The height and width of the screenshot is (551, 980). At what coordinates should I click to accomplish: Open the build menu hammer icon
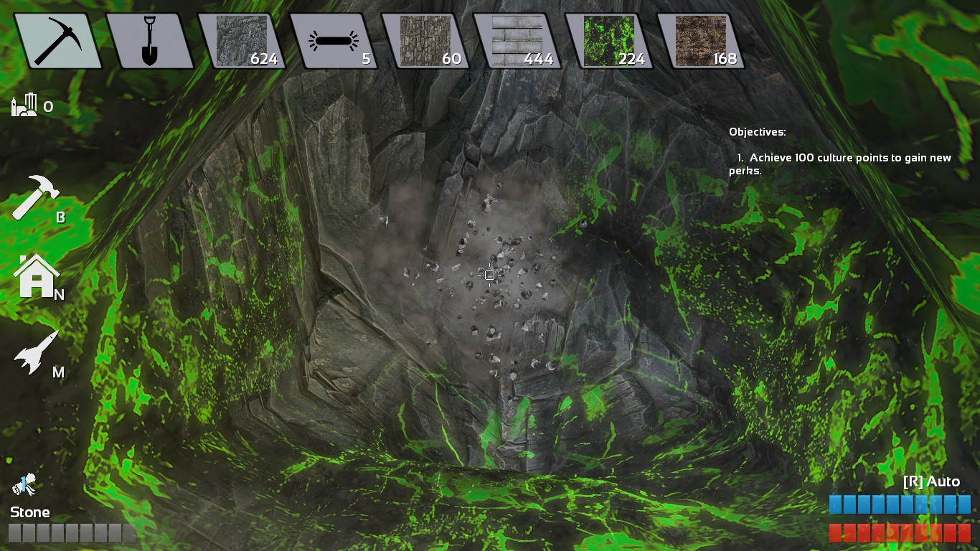tap(36, 197)
